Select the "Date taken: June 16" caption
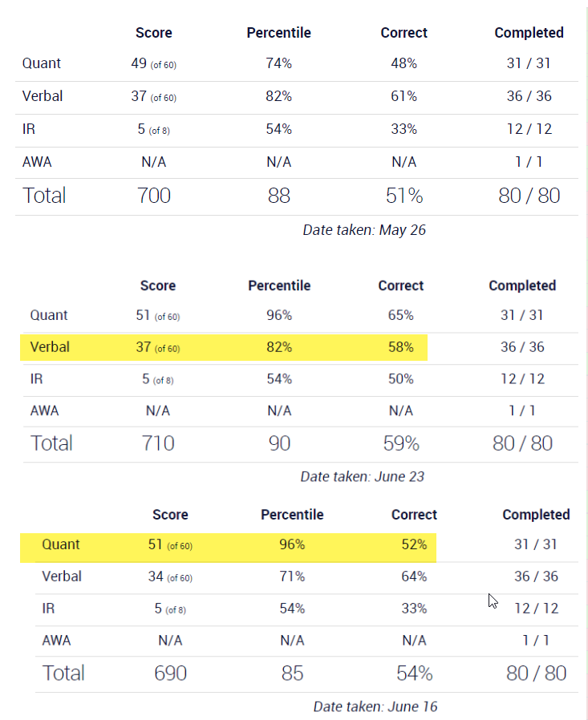 pyautogui.click(x=375, y=706)
